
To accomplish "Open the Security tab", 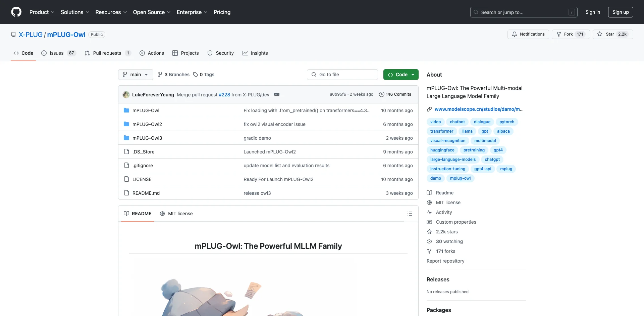I will pyautogui.click(x=220, y=53).
